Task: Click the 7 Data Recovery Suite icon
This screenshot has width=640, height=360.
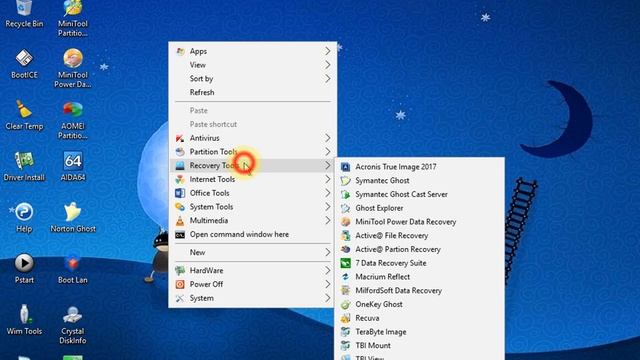Action: [345, 263]
